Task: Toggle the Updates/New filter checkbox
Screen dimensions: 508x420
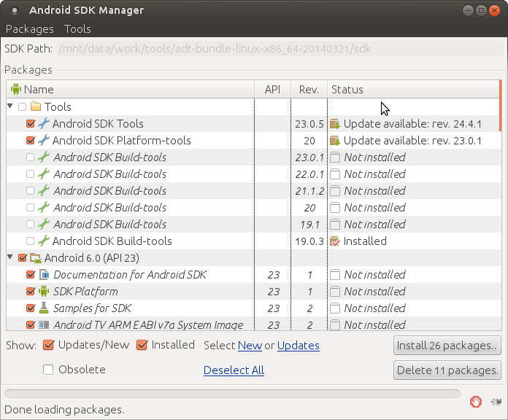Action: 48,345
